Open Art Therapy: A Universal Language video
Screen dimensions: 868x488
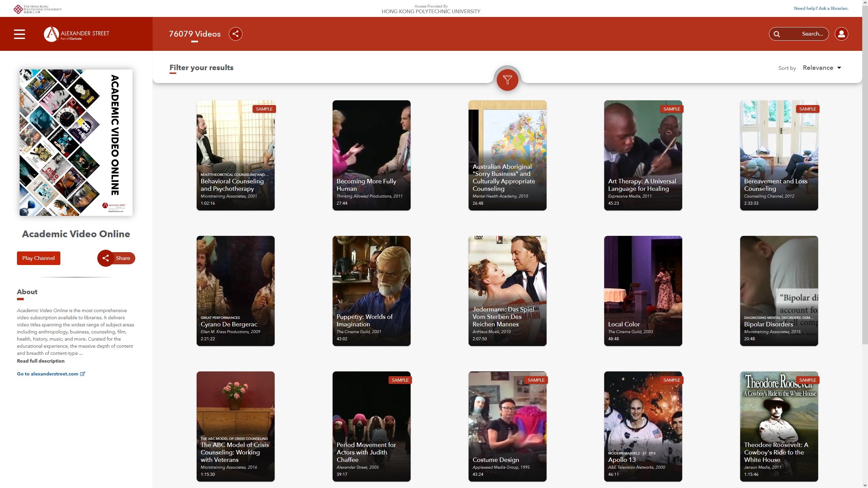click(643, 155)
